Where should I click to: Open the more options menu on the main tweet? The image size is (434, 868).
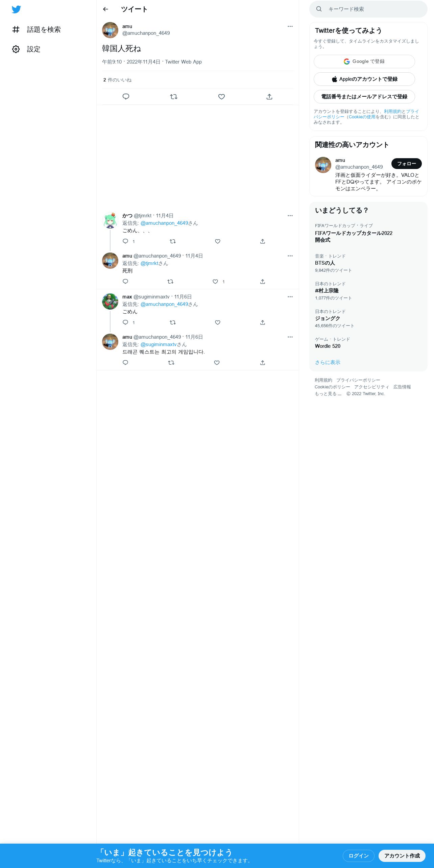[290, 26]
